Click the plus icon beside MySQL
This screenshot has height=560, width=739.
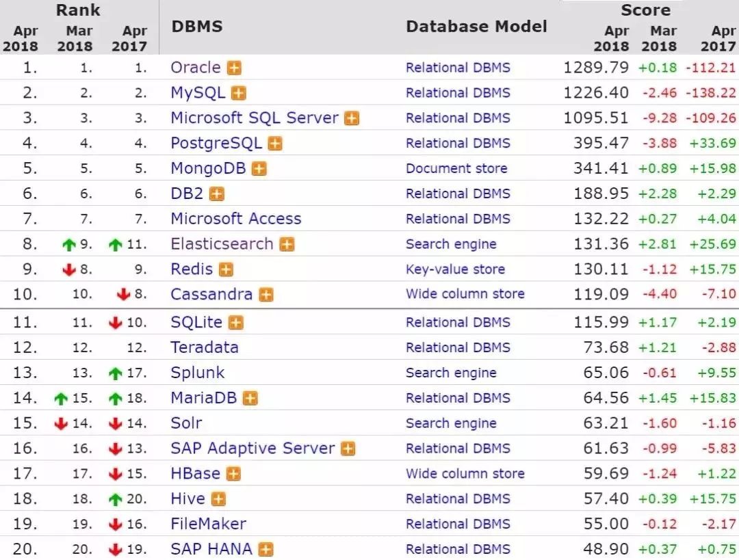(x=238, y=94)
